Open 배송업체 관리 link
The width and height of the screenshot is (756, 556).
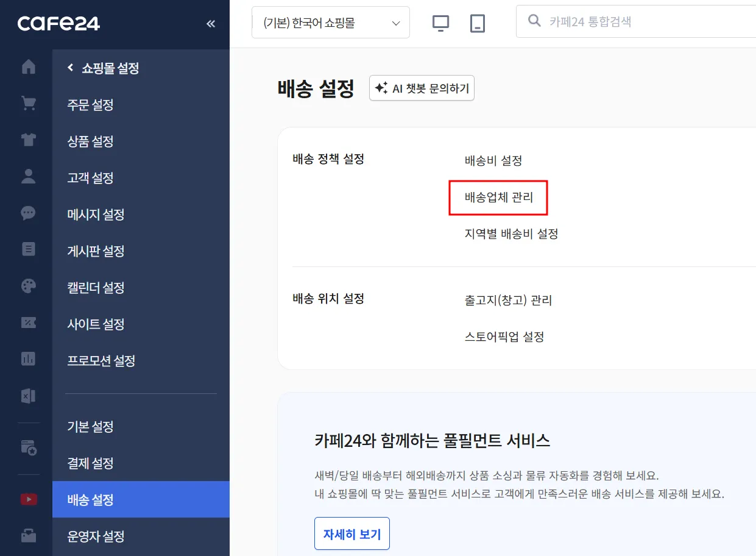[499, 198]
